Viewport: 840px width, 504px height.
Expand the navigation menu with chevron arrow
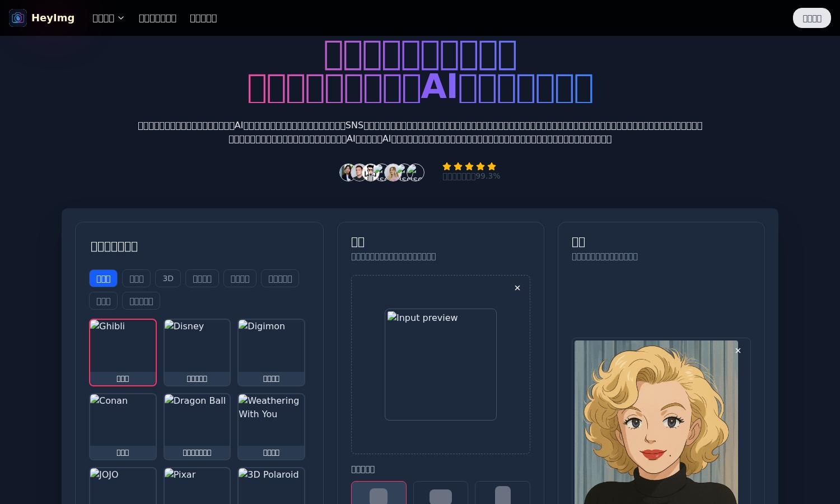click(x=108, y=18)
